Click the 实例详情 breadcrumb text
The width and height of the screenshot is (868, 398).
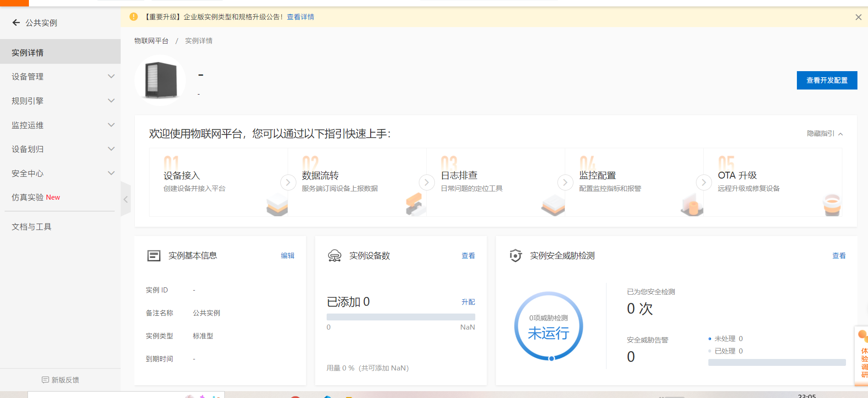point(199,41)
